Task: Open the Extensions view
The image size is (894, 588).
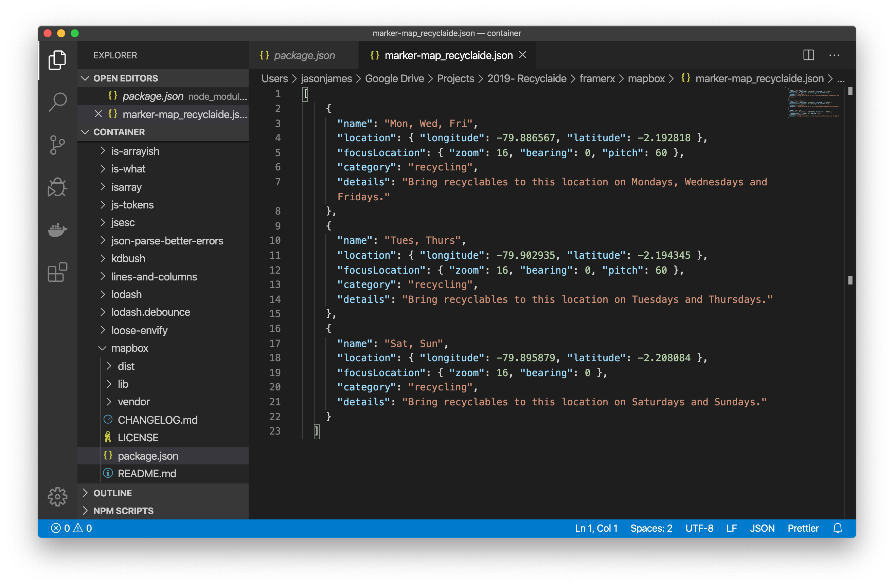Action: coord(57,272)
